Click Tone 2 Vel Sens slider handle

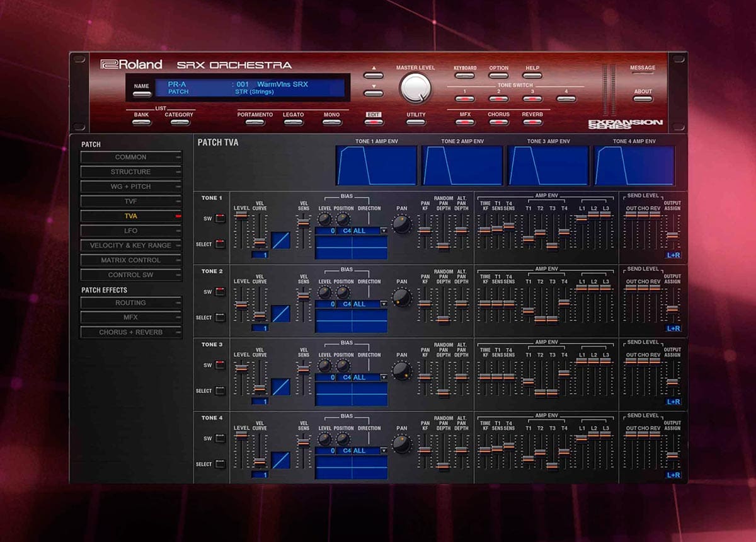(x=304, y=296)
